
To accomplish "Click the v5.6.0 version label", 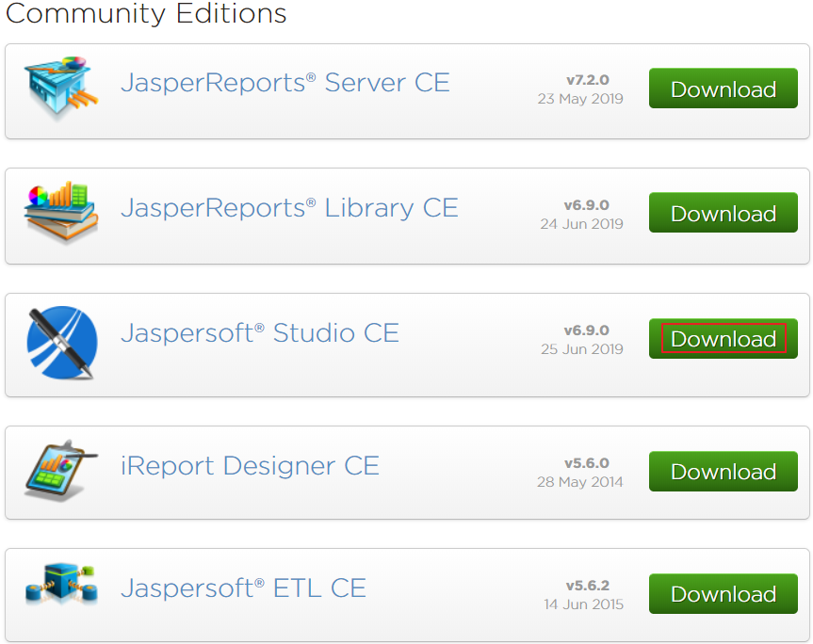I will 586,462.
